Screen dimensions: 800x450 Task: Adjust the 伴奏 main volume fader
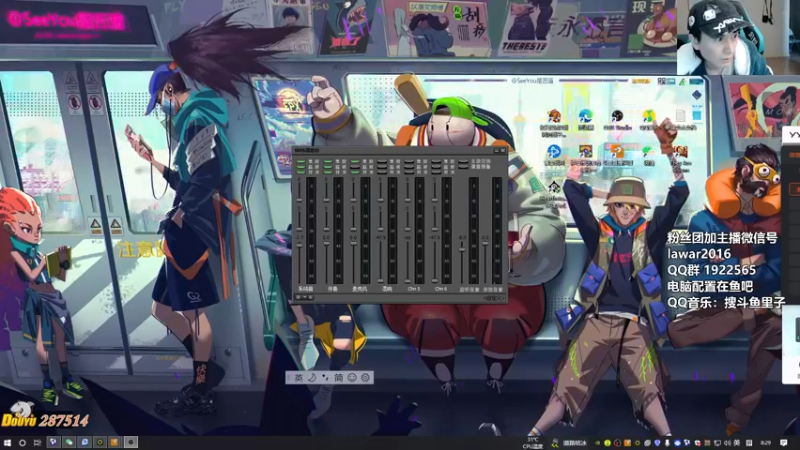click(x=327, y=243)
